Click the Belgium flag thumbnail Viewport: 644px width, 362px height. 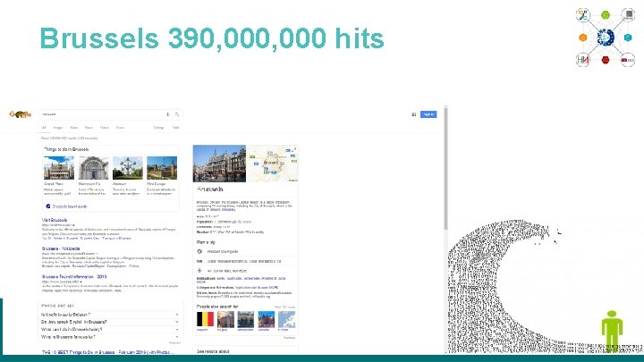tap(205, 319)
